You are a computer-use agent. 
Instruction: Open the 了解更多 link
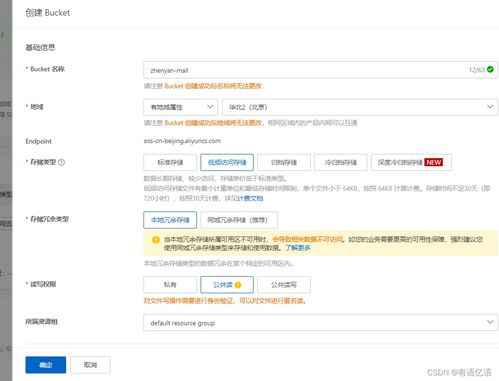tap(298, 248)
